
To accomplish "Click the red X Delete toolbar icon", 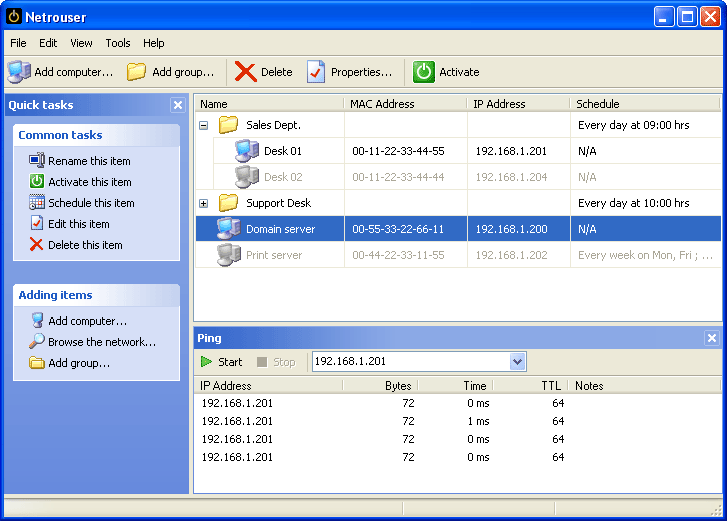I will coord(245,72).
